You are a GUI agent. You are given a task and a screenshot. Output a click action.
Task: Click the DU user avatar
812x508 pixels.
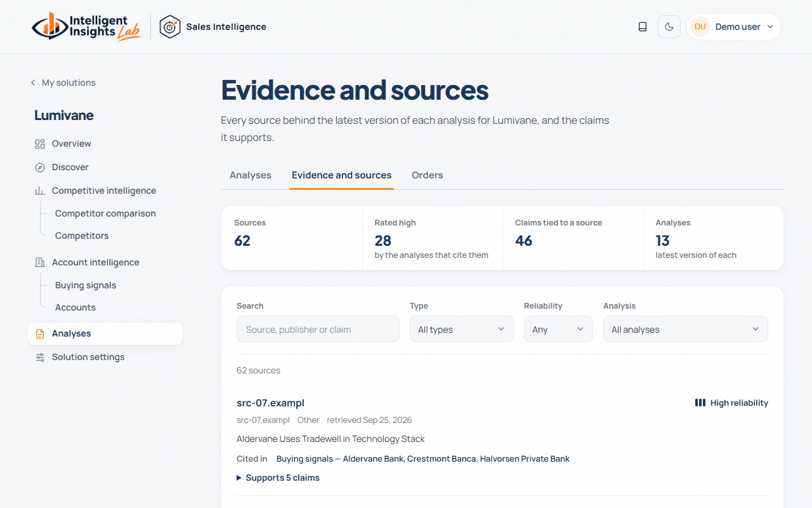pyautogui.click(x=700, y=27)
